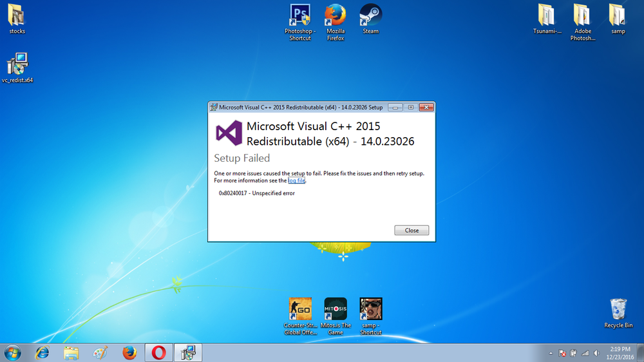The height and width of the screenshot is (362, 644).
Task: Open the samp folder at top right
Action: [x=618, y=19]
